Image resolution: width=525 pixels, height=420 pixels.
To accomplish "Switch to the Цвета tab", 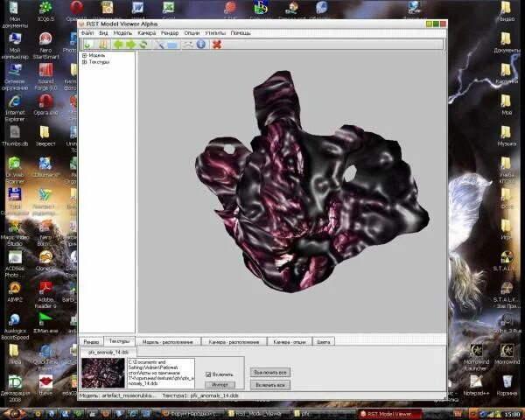I will coord(324,341).
